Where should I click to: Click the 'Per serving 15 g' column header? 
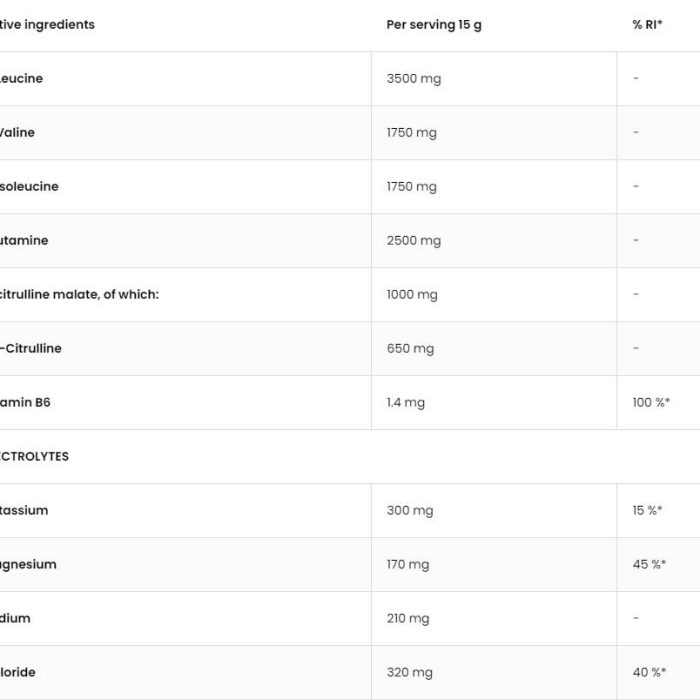(x=434, y=25)
